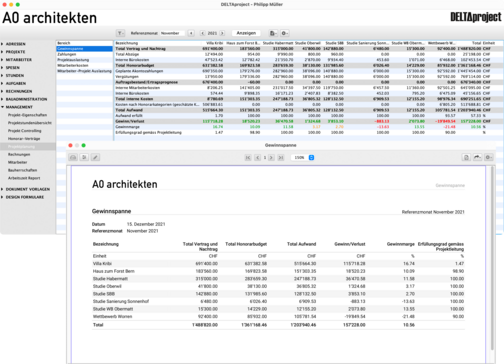The height and width of the screenshot is (364, 504).
Task: Jump to last page of the report
Action: [x=281, y=158]
